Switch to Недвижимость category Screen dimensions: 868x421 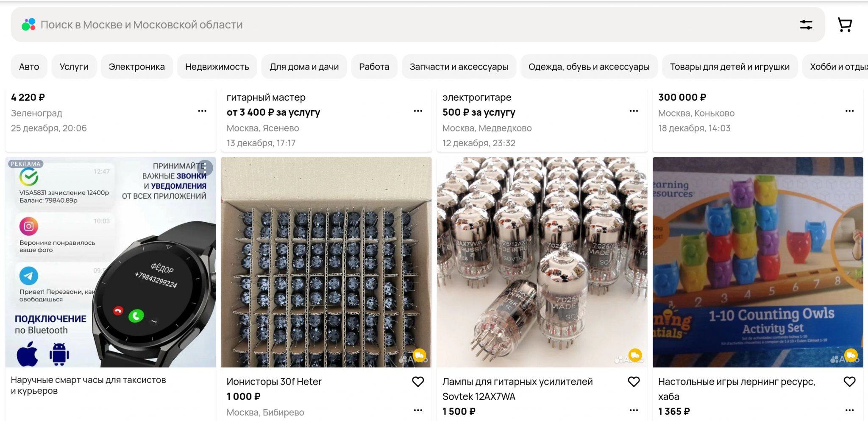coord(217,67)
